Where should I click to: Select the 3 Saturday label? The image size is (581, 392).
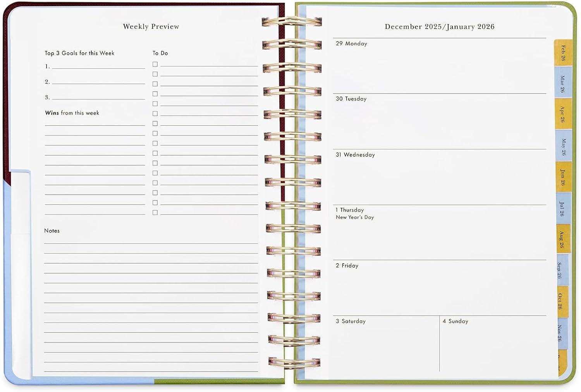click(x=351, y=321)
